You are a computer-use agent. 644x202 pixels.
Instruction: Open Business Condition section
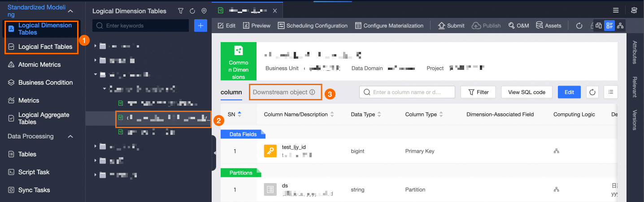45,82
